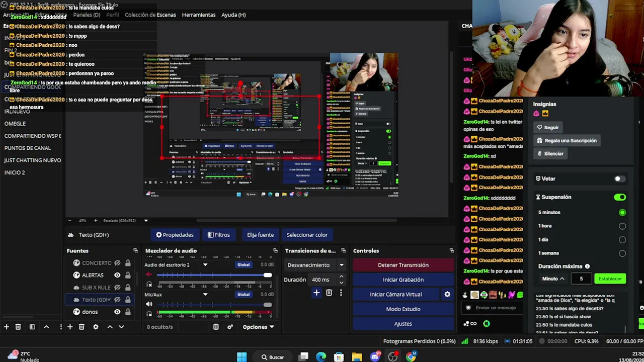Adjust the Mic/Aux volume slider
The image size is (644, 362).
tap(214, 305)
